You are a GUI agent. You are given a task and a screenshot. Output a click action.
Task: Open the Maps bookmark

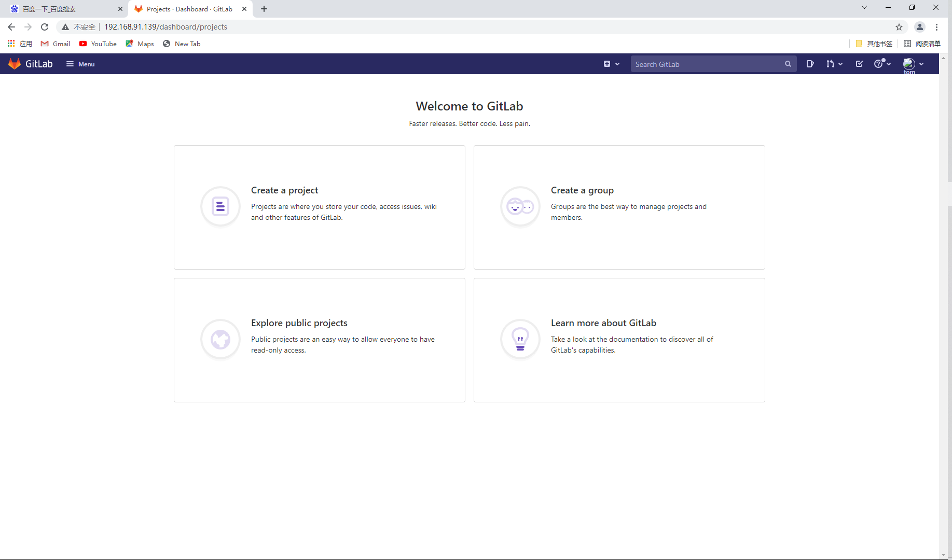(140, 44)
